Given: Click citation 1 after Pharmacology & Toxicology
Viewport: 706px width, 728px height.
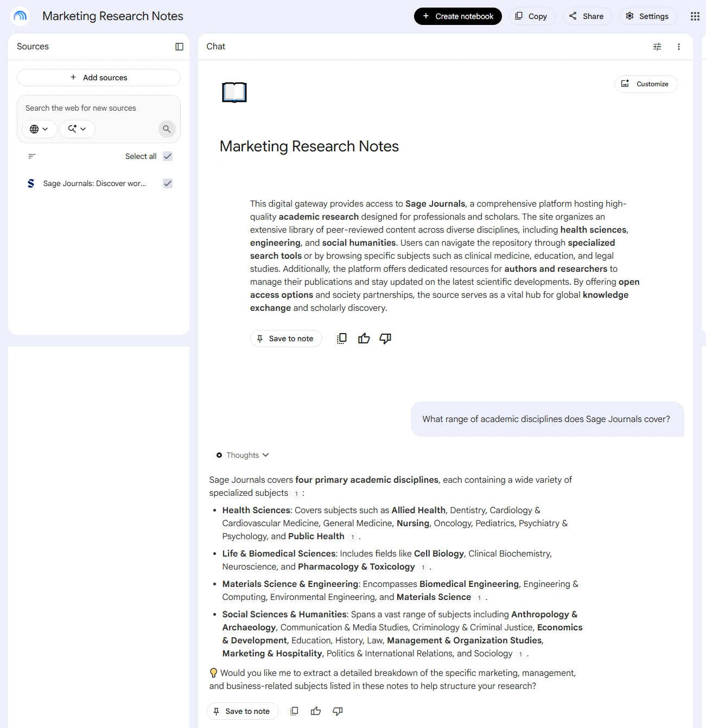Looking at the screenshot, I should (423, 567).
